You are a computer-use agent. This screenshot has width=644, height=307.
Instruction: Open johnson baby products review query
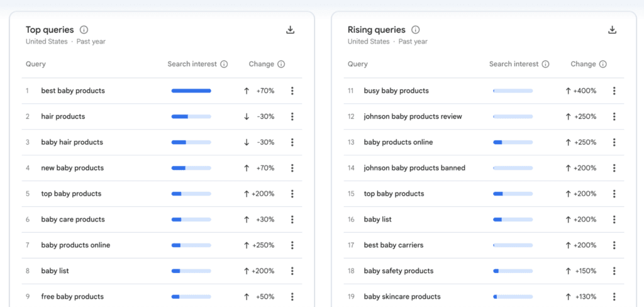(413, 117)
